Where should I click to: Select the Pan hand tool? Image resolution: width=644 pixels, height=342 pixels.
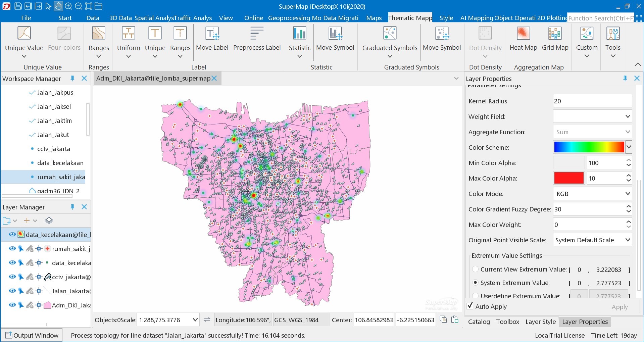tap(58, 6)
